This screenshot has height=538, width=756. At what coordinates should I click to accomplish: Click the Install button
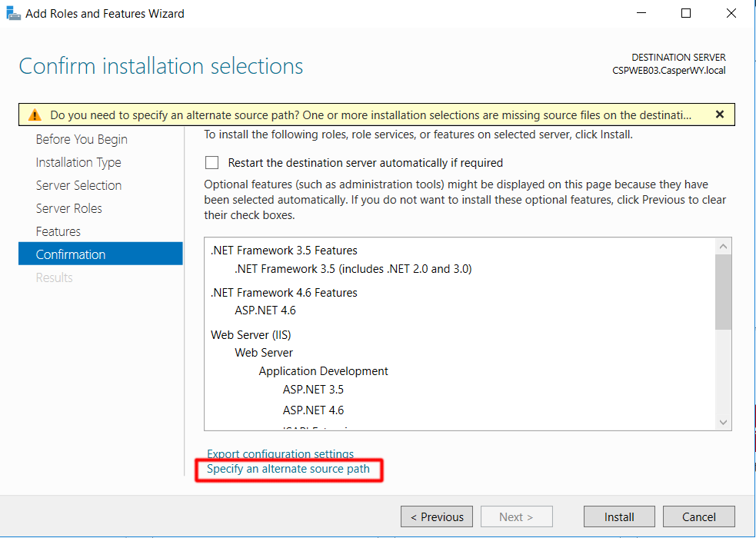tap(619, 516)
